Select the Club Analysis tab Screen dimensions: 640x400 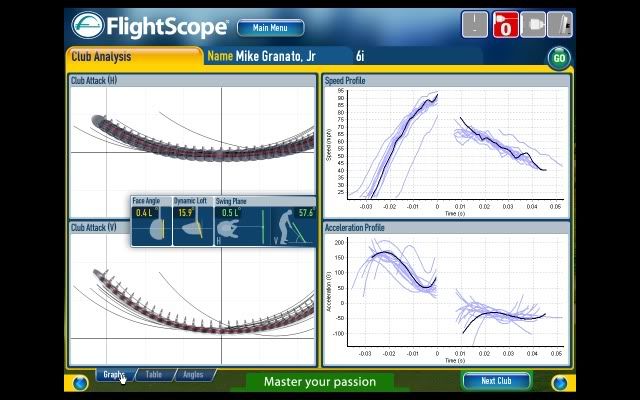click(134, 56)
